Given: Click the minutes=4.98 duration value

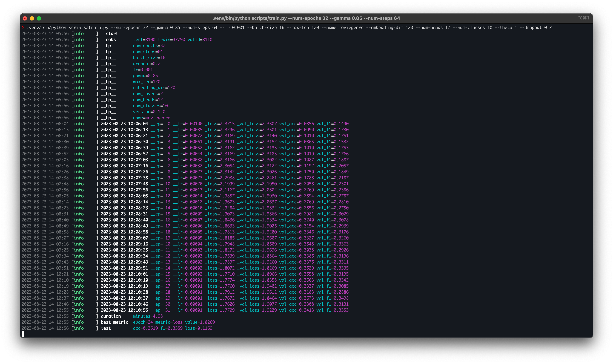Looking at the screenshot, I should click(148, 316).
